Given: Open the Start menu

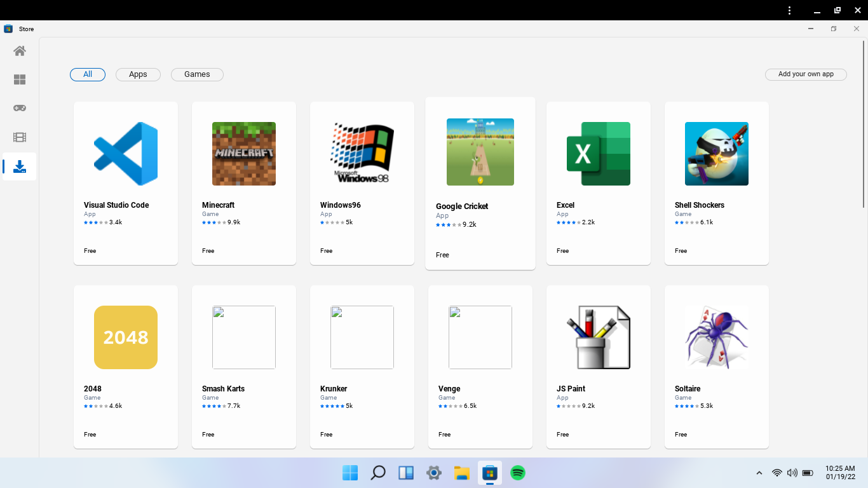Looking at the screenshot, I should tap(349, 473).
